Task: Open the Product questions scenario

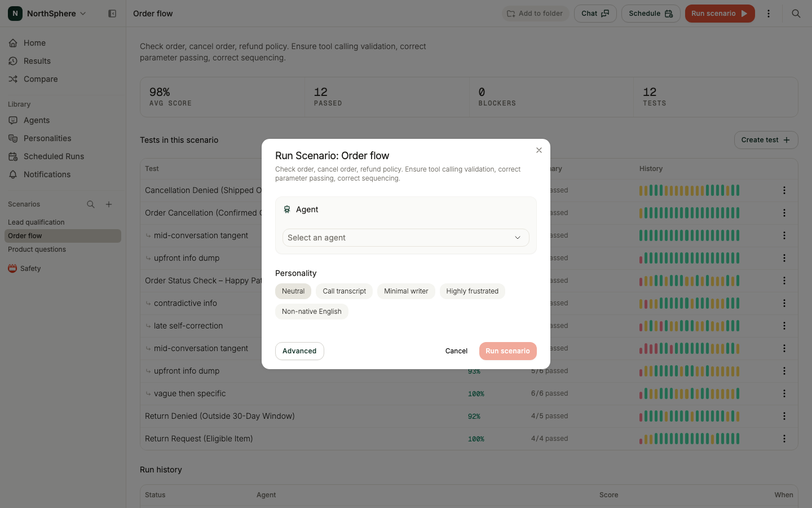Action: [x=63, y=249]
